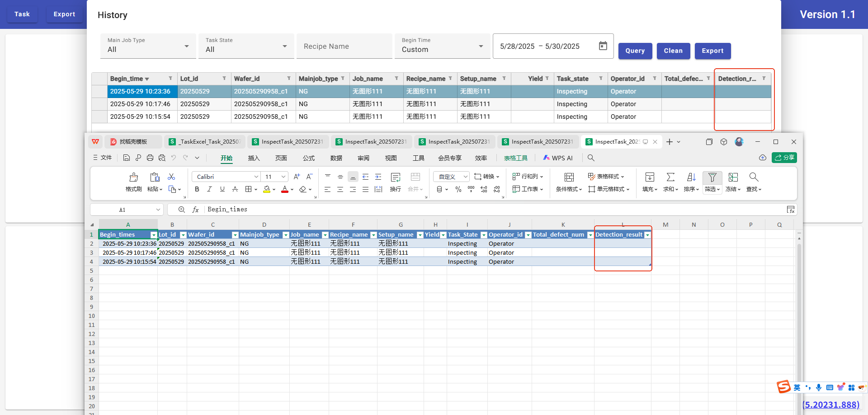Click the Format Painter brush icon
The height and width of the screenshot is (415, 868).
coord(133,177)
